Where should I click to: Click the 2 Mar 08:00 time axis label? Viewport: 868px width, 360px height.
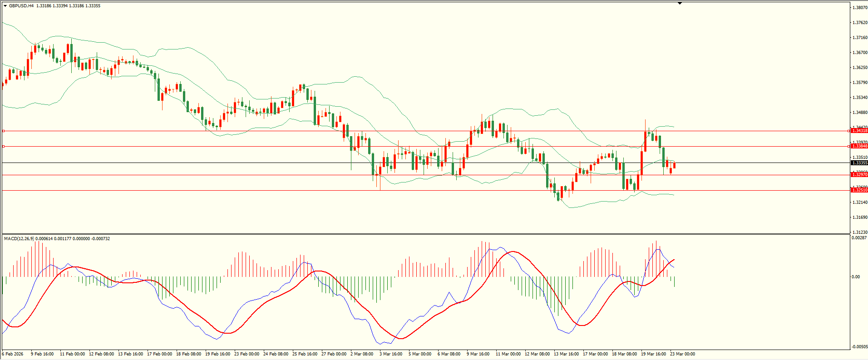pos(362,354)
